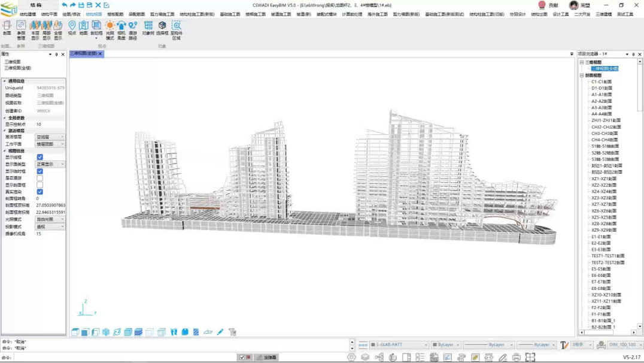
Task: Select the C1-C1剖面 item in the project browser
Action: [602, 82]
